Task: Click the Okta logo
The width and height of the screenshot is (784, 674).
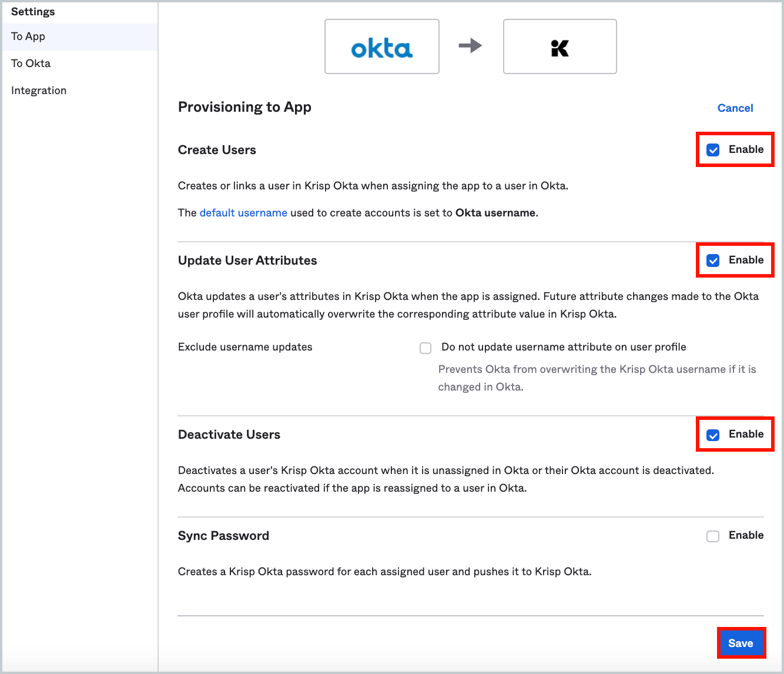Action: [x=381, y=46]
